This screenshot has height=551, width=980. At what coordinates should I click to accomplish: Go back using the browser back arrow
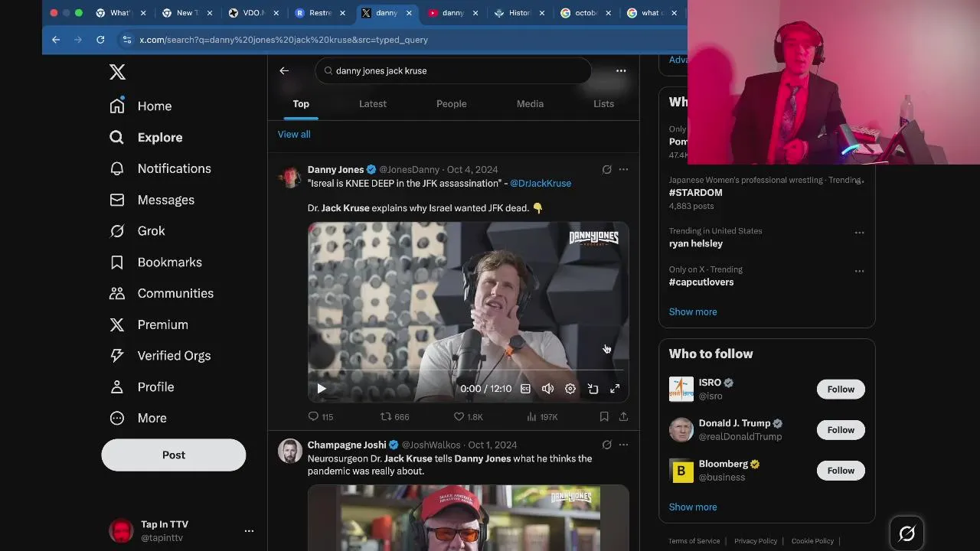click(x=56, y=40)
